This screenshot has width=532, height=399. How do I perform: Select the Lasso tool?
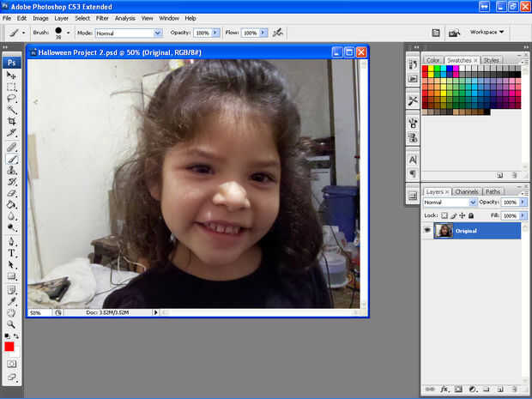(x=11, y=99)
